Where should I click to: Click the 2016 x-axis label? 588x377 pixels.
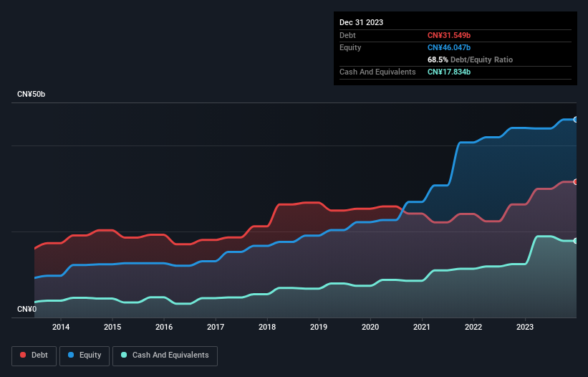tap(164, 327)
